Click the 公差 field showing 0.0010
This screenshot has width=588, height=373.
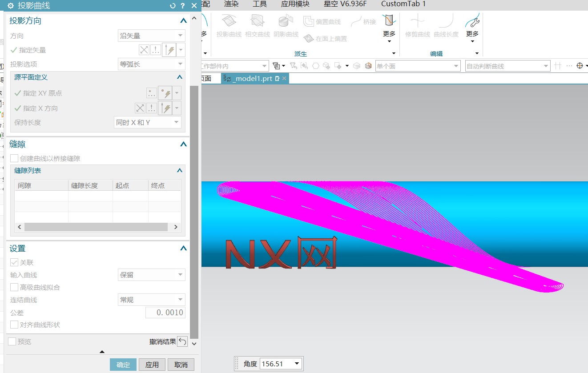point(165,313)
